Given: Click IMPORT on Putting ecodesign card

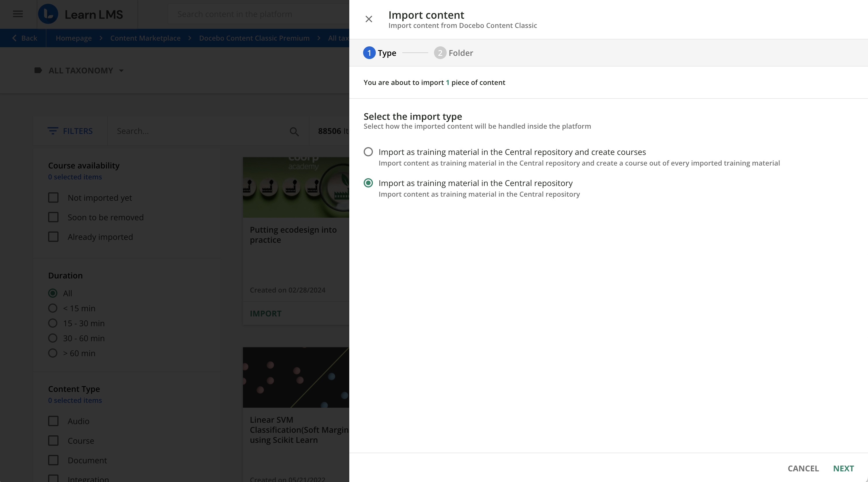Looking at the screenshot, I should (265, 313).
